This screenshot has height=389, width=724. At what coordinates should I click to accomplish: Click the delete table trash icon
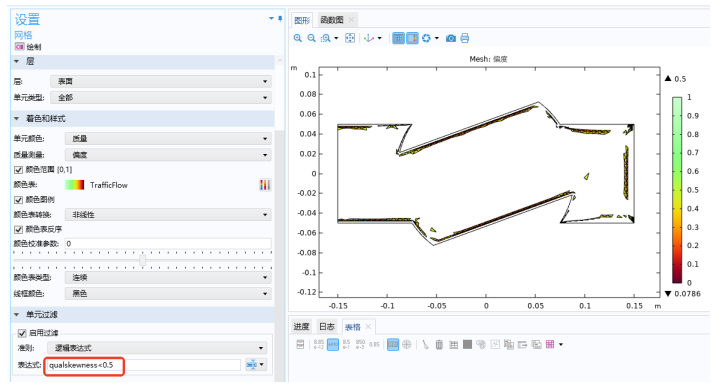(x=439, y=344)
